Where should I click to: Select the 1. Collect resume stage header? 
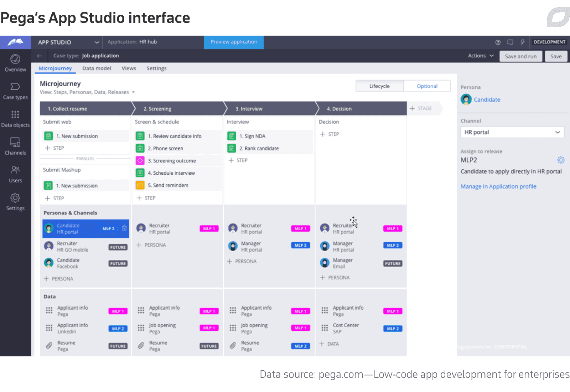pyautogui.click(x=85, y=109)
